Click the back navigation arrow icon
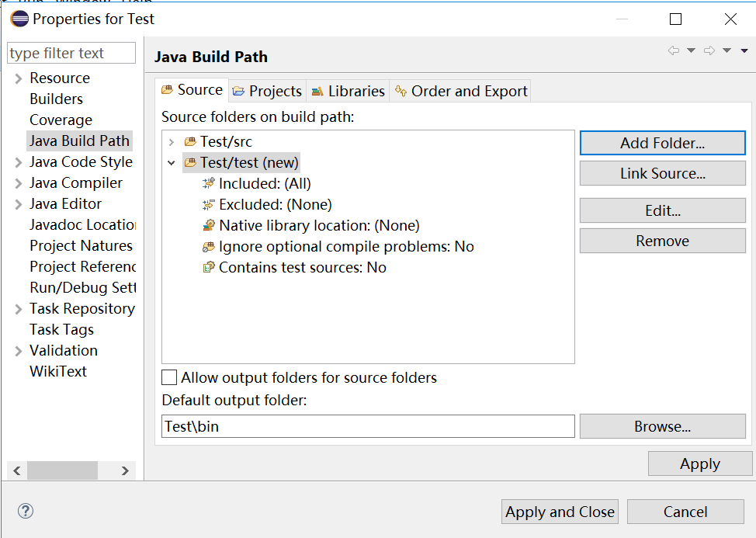This screenshot has height=538, width=756. pyautogui.click(x=673, y=50)
